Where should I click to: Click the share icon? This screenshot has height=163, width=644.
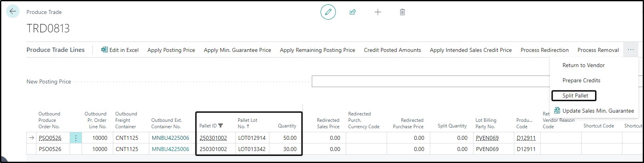pos(353,12)
